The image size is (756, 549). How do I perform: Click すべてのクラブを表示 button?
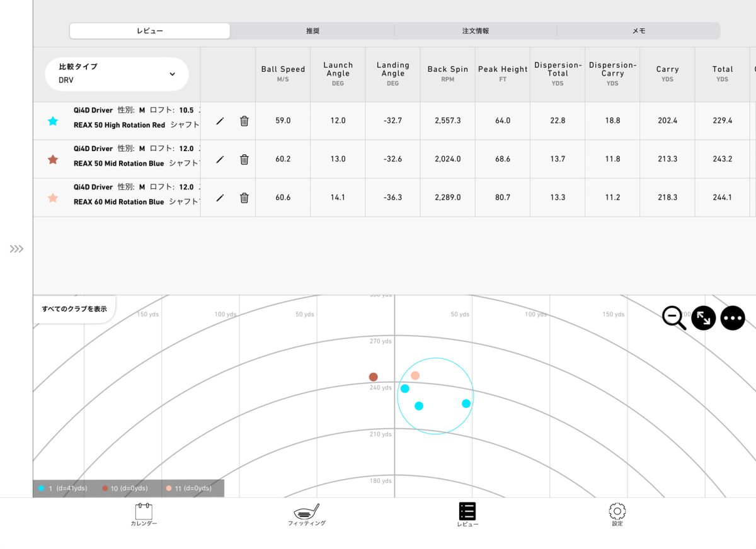coord(74,309)
